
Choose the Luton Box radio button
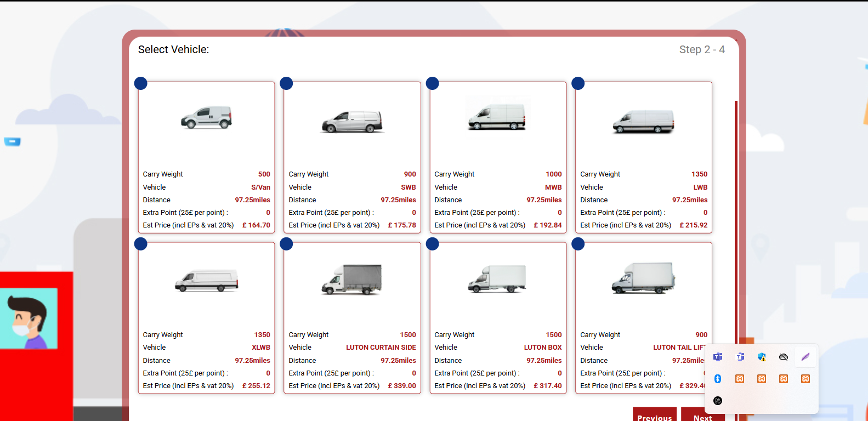pyautogui.click(x=433, y=244)
